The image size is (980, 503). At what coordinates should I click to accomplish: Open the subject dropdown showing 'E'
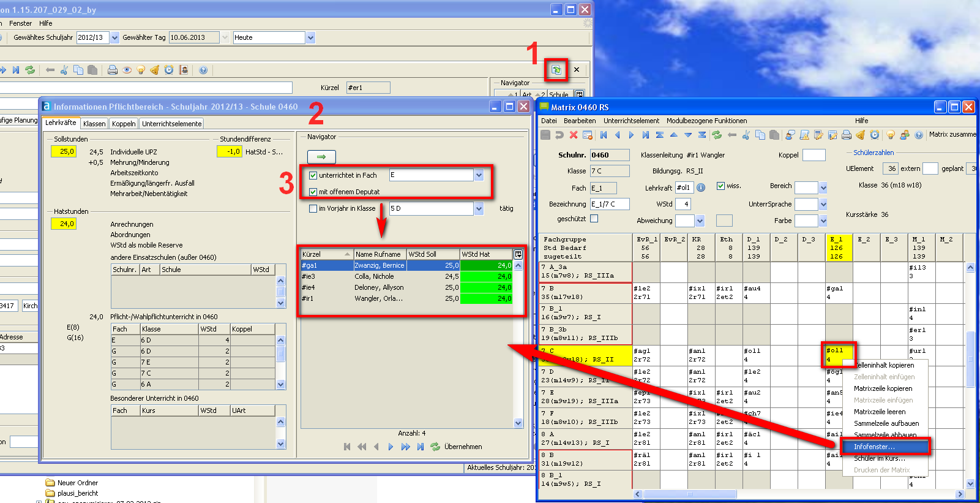pyautogui.click(x=479, y=175)
